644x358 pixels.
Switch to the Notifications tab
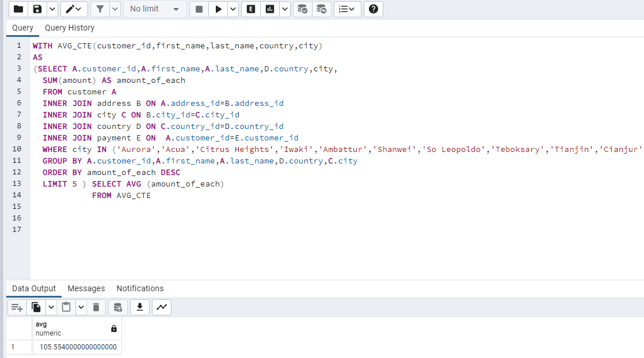pyautogui.click(x=140, y=288)
